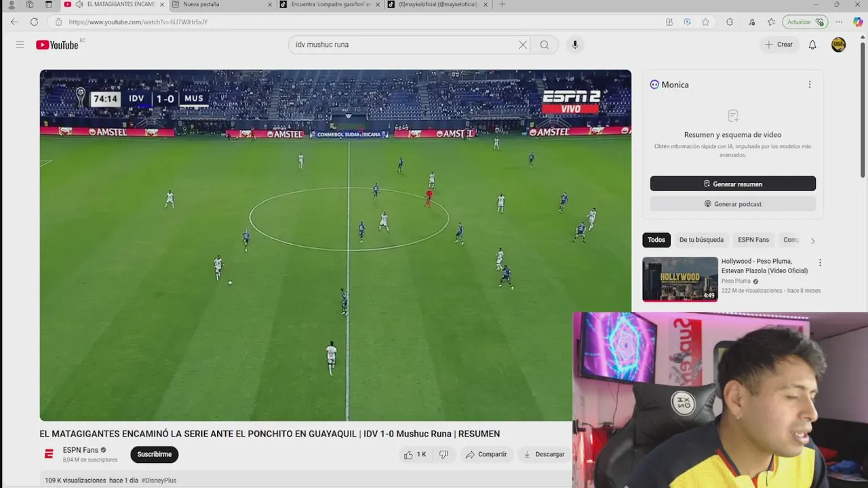Open the workspaces icon in title bar
868x488 pixels.
pyautogui.click(x=30, y=5)
